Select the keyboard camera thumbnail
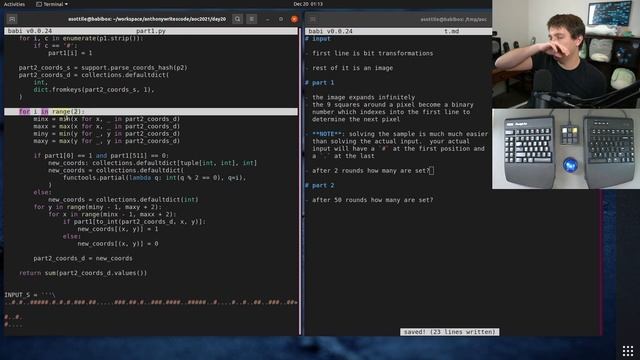This screenshot has width=640, height=360. pos(566,149)
